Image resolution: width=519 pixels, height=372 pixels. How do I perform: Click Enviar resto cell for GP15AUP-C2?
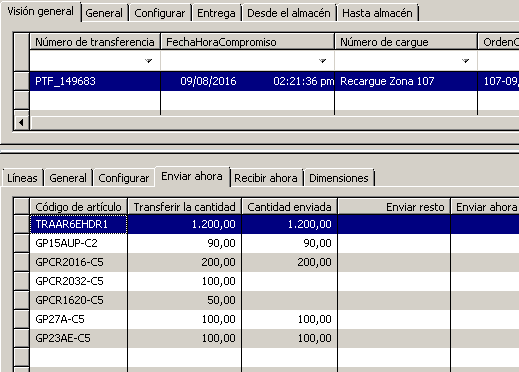(x=394, y=243)
